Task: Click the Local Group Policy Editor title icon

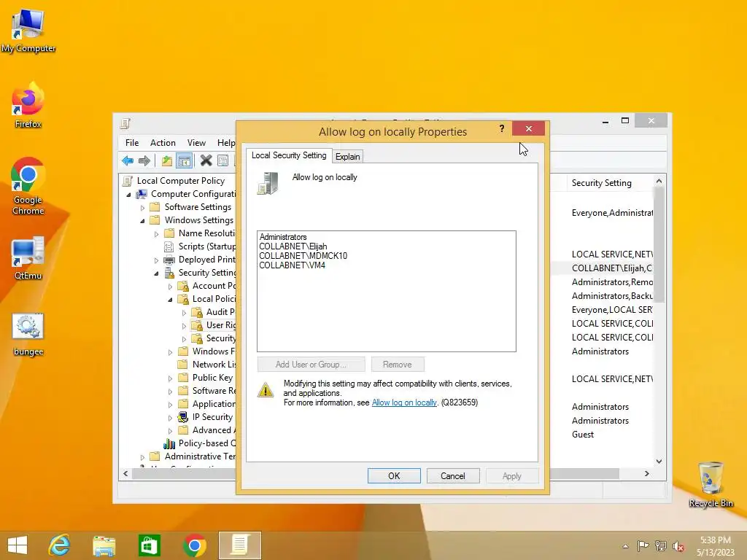Action: point(125,124)
